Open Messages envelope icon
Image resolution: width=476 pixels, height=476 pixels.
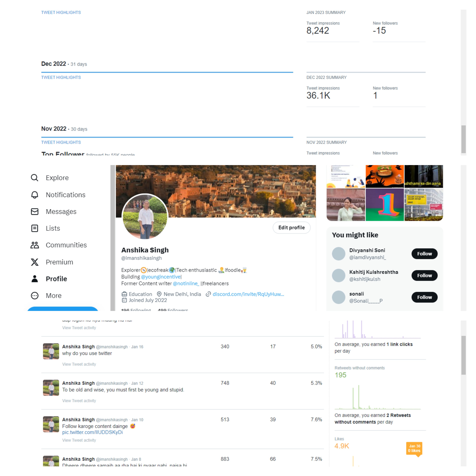(x=35, y=211)
